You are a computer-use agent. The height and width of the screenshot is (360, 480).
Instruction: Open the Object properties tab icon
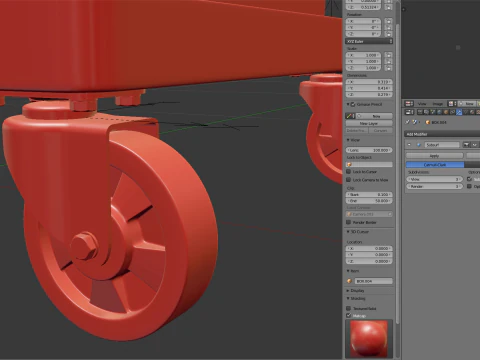tap(446, 112)
